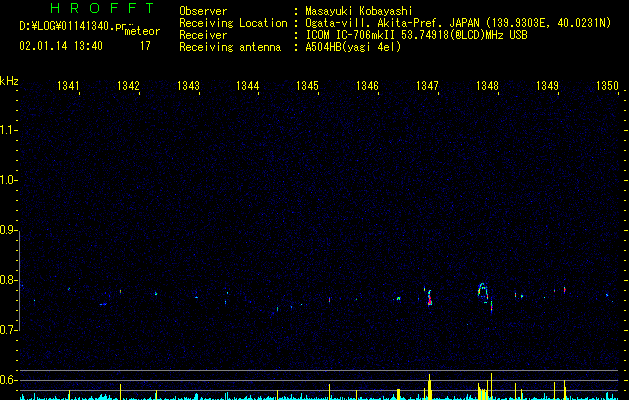Click the meteor count 17

pos(145,46)
